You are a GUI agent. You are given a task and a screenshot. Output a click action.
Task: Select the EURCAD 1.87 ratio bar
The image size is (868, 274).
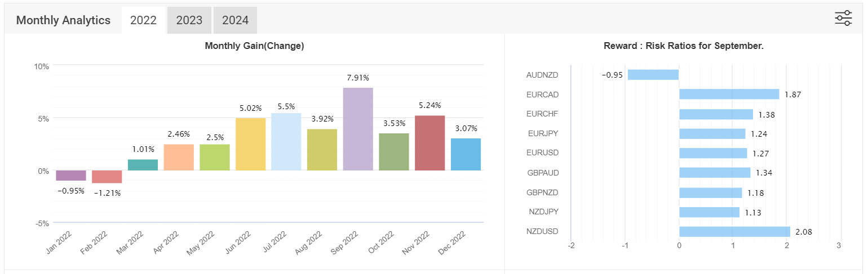(729, 94)
